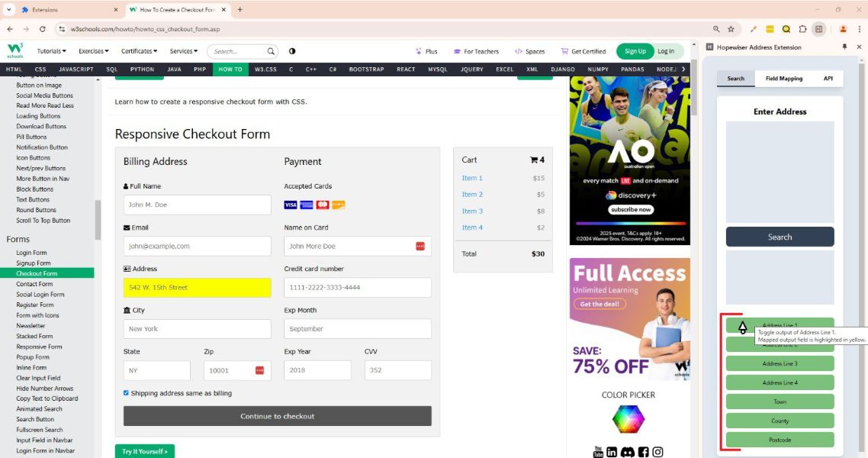This screenshot has height=458, width=868.
Task: Toggle the Postcode output button
Action: point(780,440)
